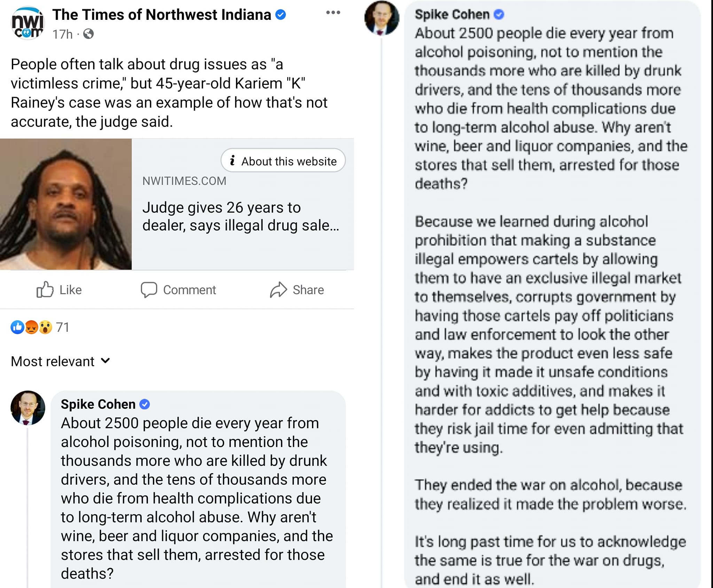Open Spike Cohen's profile from left comment
This screenshot has height=588, width=713.
98,404
